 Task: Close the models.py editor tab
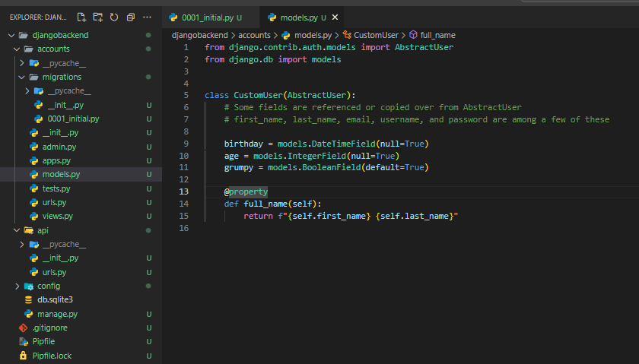click(x=335, y=17)
